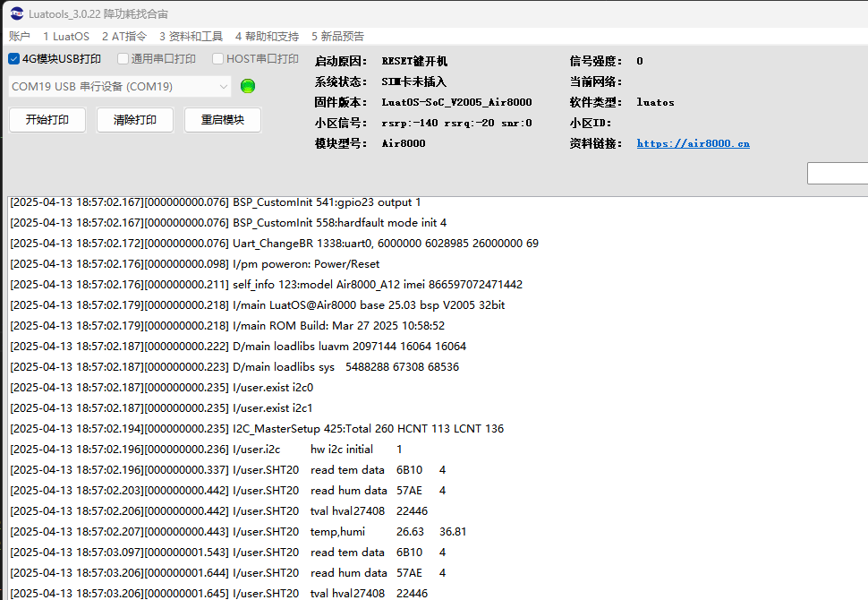Open the 账户 menu

coord(20,37)
